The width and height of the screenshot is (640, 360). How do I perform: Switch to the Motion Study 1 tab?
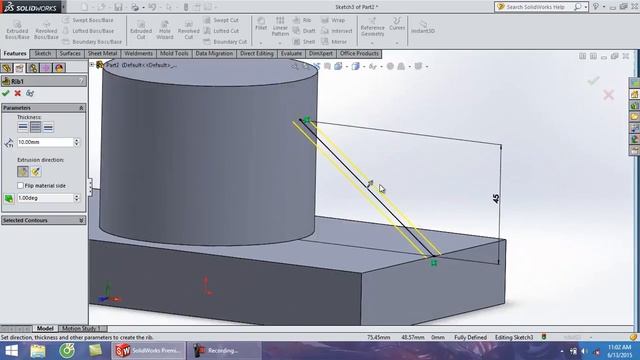pos(81,329)
